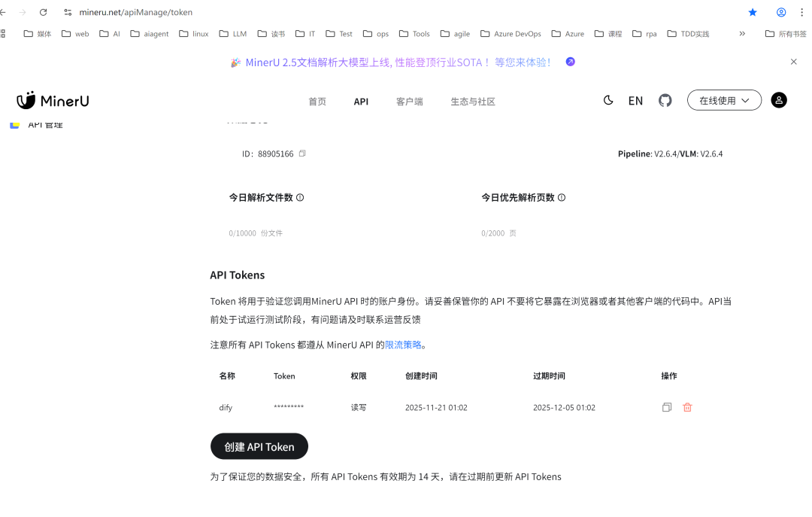The height and width of the screenshot is (517, 812).
Task: Click creation time 2025-11-21 01:02
Action: pos(436,408)
